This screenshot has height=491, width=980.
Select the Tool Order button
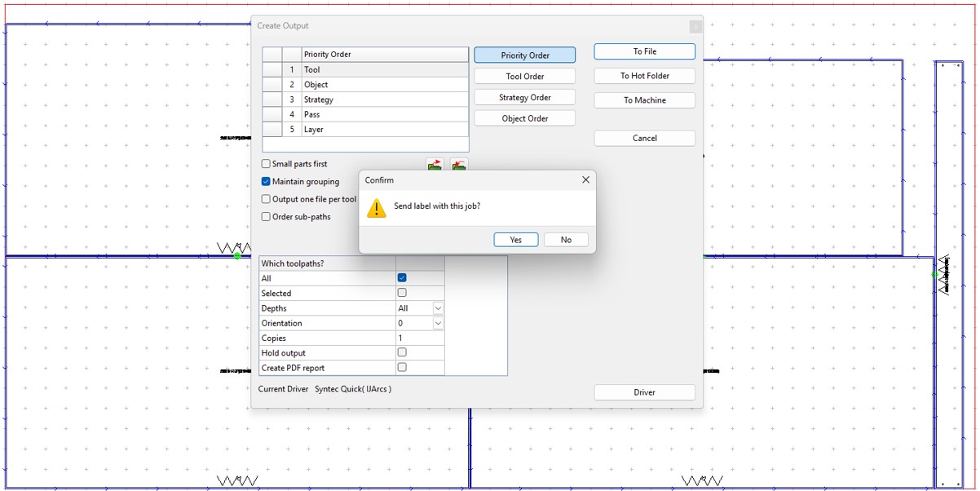pos(524,77)
